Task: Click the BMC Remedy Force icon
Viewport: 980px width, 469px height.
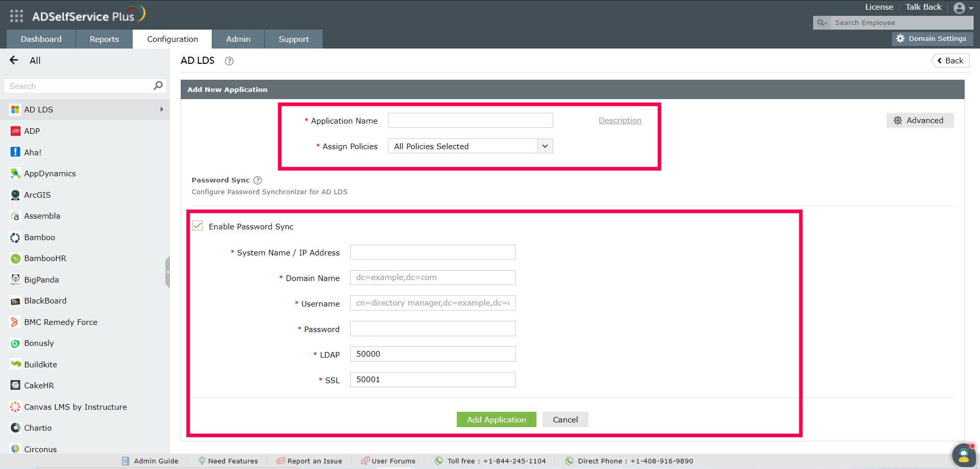Action: point(15,322)
